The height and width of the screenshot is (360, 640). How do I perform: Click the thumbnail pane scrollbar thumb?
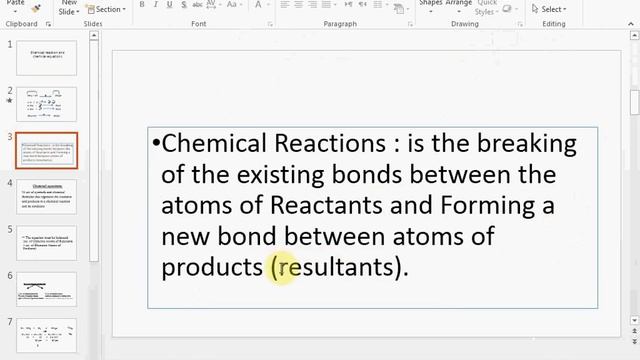pos(94,150)
